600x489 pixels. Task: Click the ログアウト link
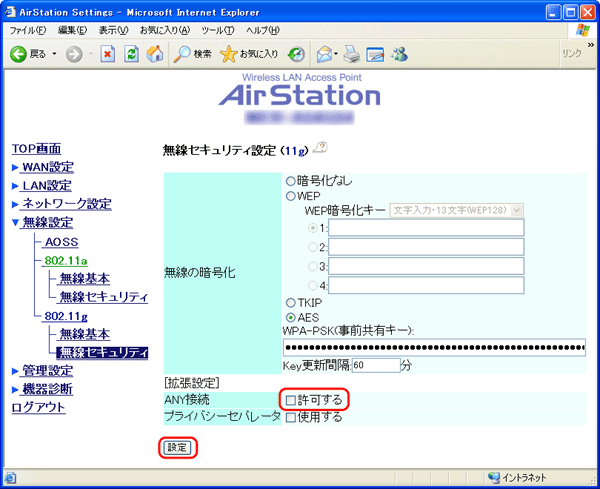(x=38, y=408)
